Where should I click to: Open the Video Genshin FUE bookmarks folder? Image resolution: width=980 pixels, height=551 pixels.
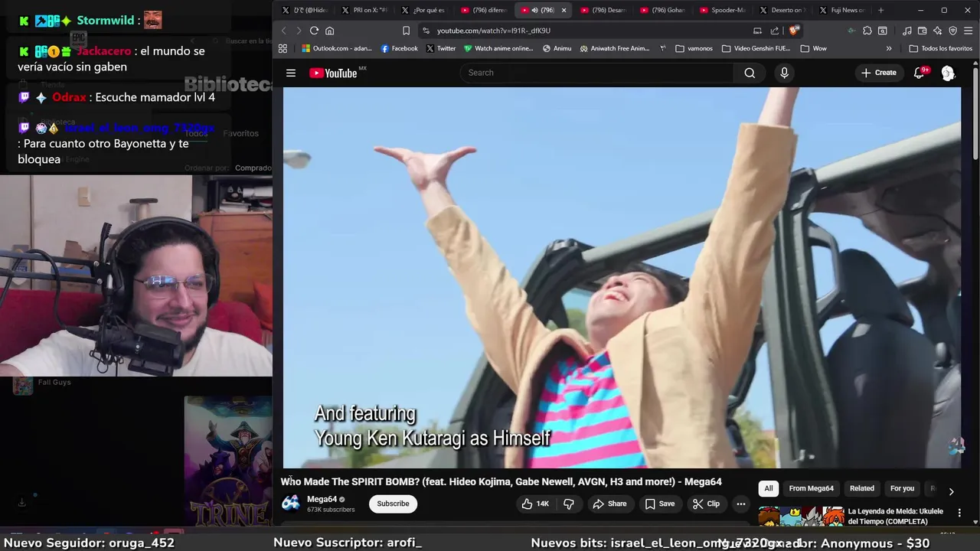click(x=756, y=48)
